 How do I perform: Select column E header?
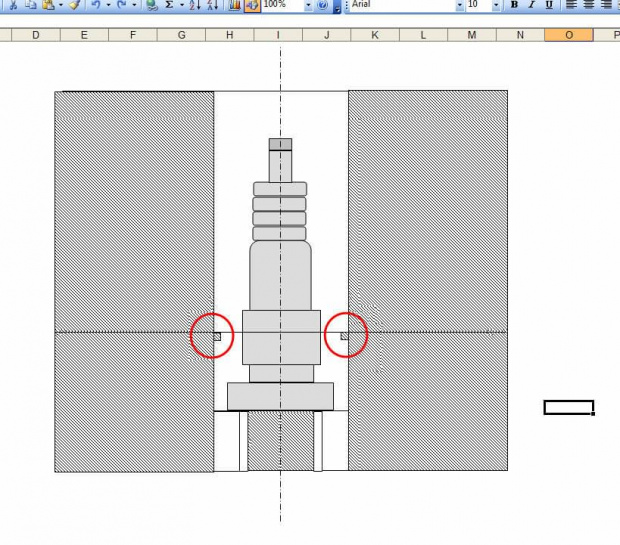84,35
